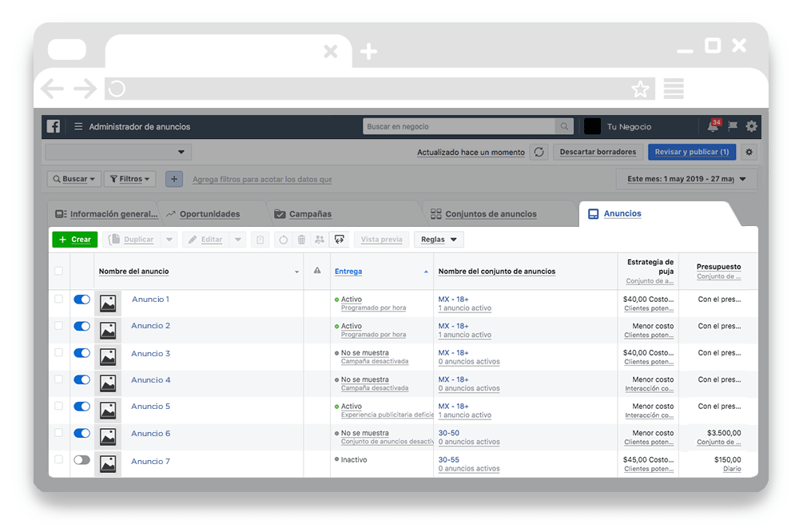Expand the Reglas dropdown
Screen dimensions: 799x532
[x=439, y=240]
